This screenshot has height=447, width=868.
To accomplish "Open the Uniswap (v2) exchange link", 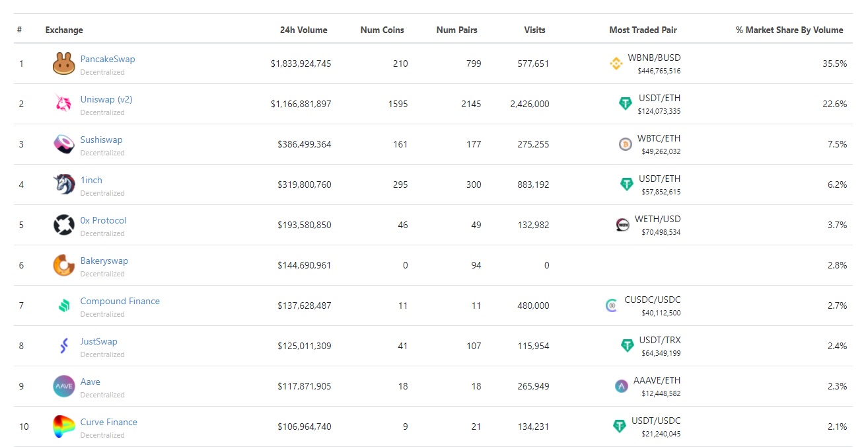I will pos(106,99).
